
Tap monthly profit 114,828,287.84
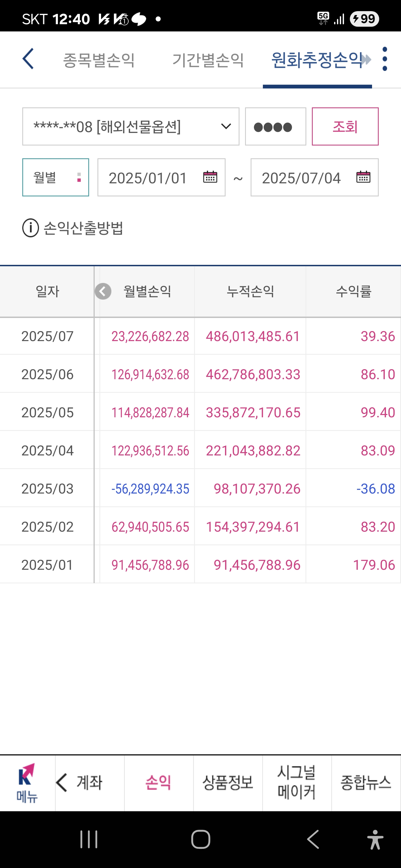pos(150,412)
